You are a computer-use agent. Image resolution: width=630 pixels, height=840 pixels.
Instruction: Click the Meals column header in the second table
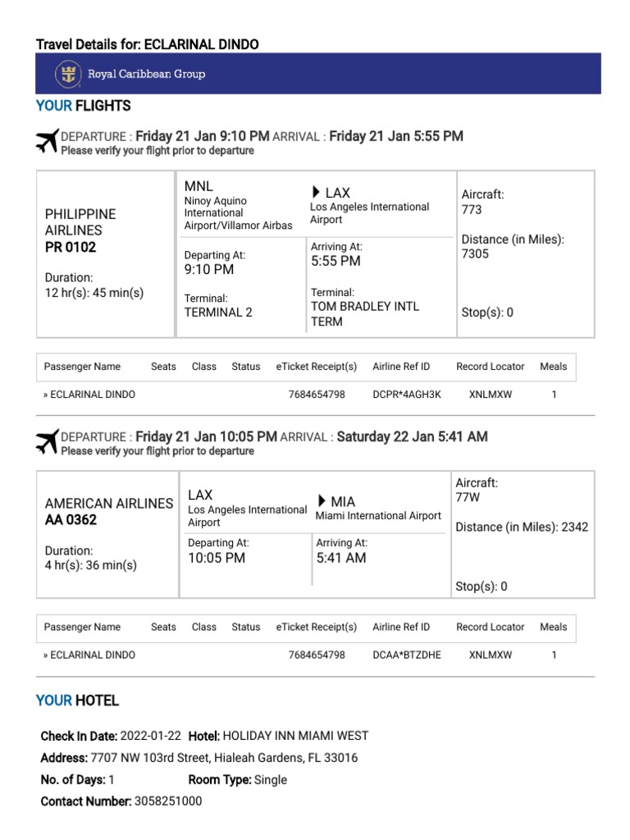[553, 627]
